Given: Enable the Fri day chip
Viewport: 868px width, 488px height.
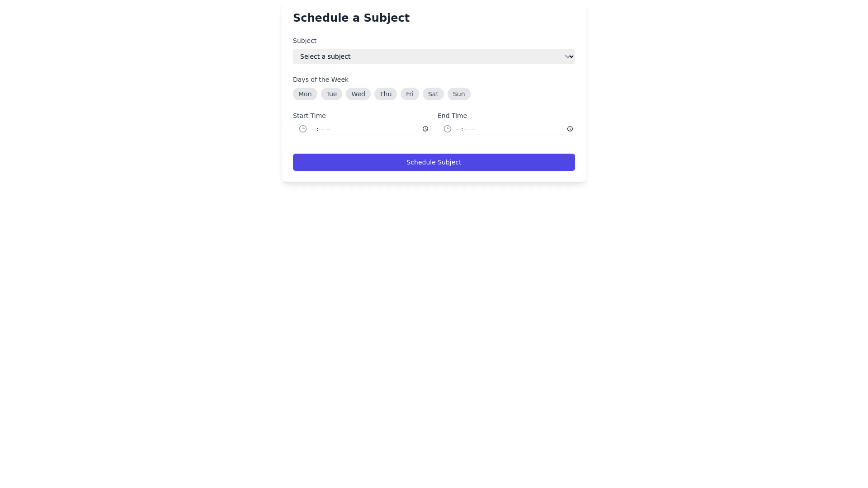Looking at the screenshot, I should 410,94.
